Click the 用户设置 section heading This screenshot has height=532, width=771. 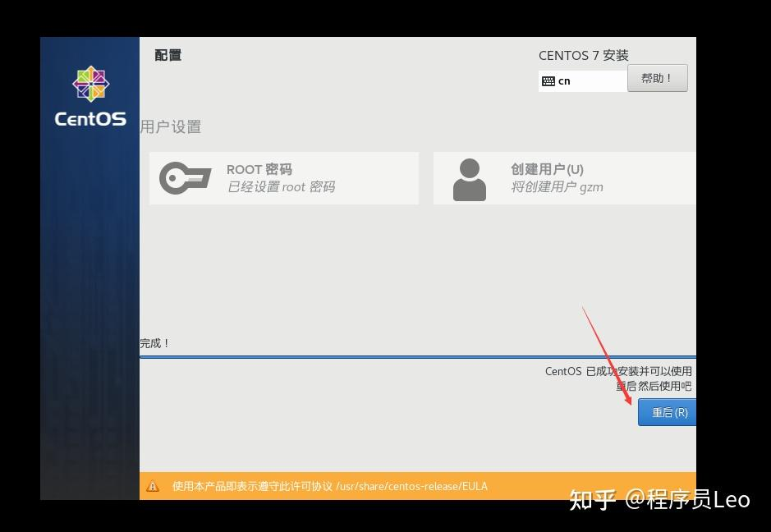171,127
